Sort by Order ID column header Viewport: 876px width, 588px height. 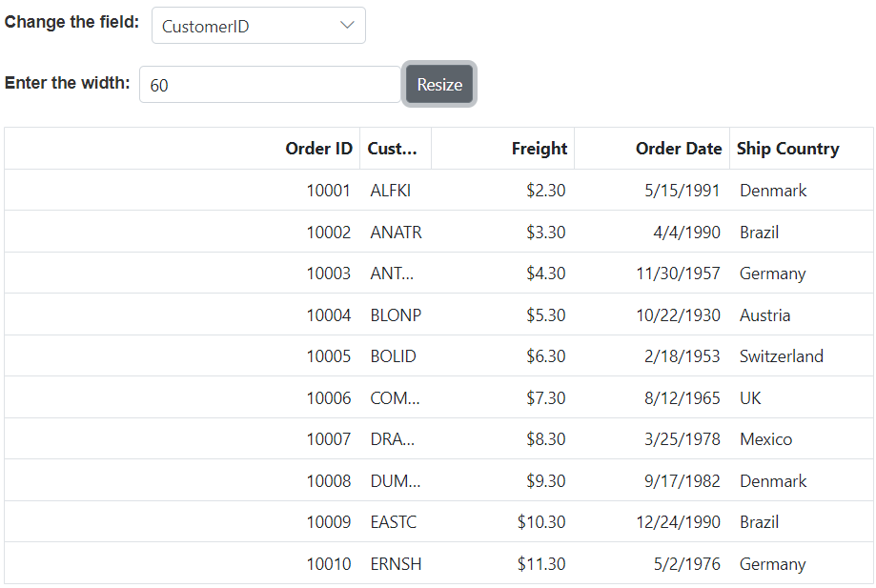tap(318, 149)
